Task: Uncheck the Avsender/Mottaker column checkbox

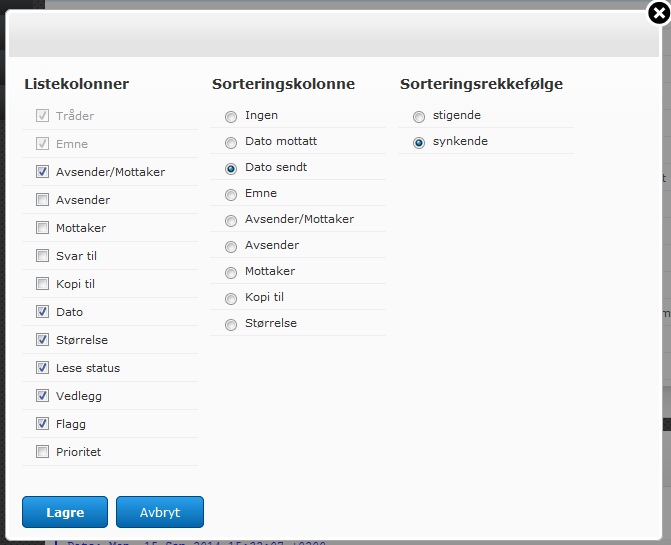Action: [42, 172]
